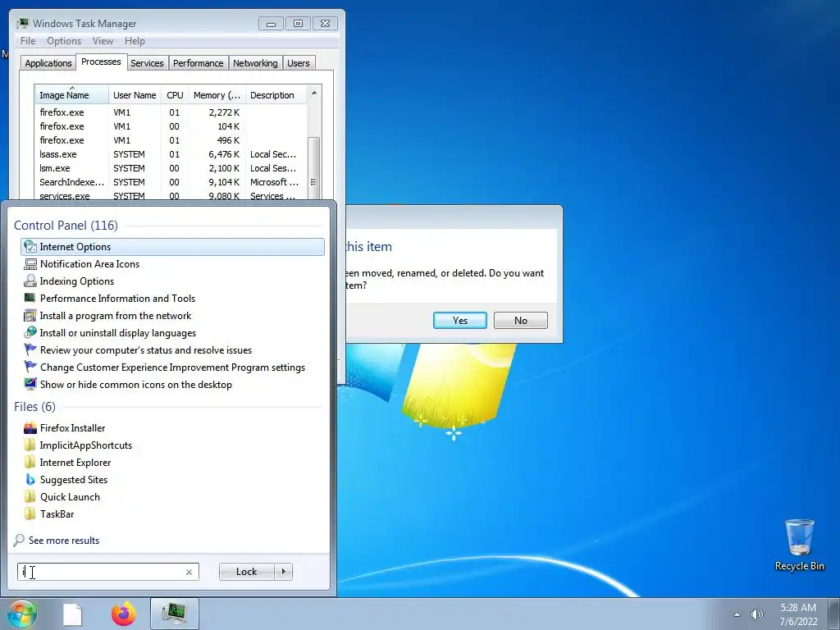840x630 pixels.
Task: Click the process list scrollbar thumb
Action: point(314,168)
